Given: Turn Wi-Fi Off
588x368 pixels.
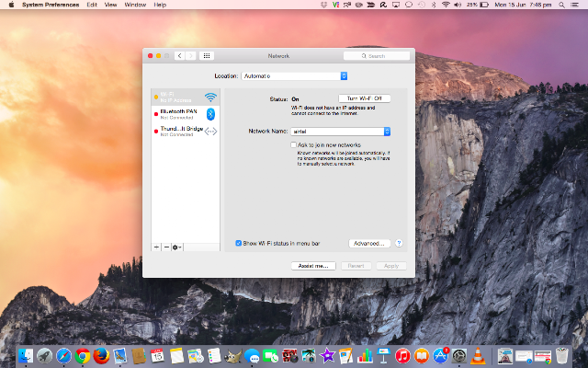Looking at the screenshot, I should 365,98.
